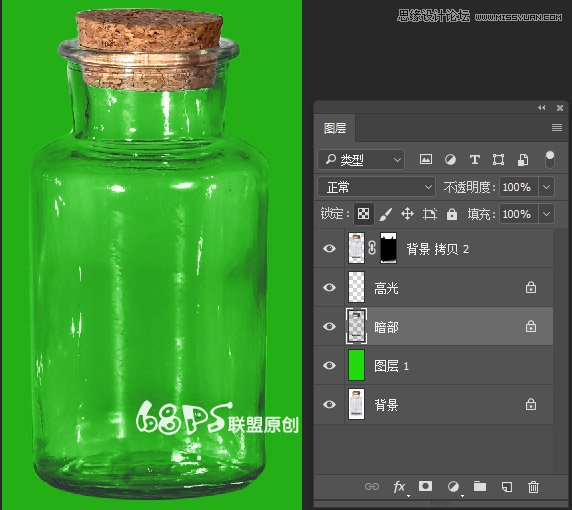The image size is (572, 510).
Task: Select the 高光 layer name
Action: (x=386, y=288)
